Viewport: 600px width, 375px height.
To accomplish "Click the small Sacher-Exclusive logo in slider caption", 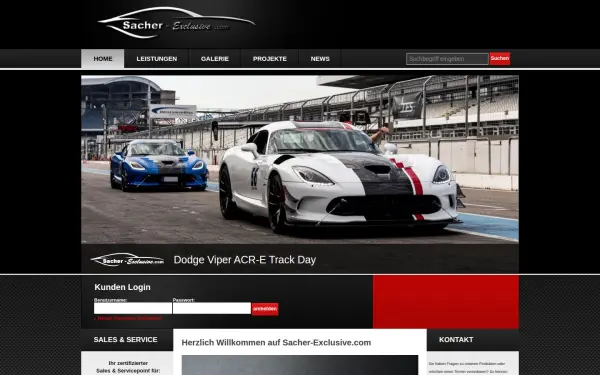I will click(127, 260).
